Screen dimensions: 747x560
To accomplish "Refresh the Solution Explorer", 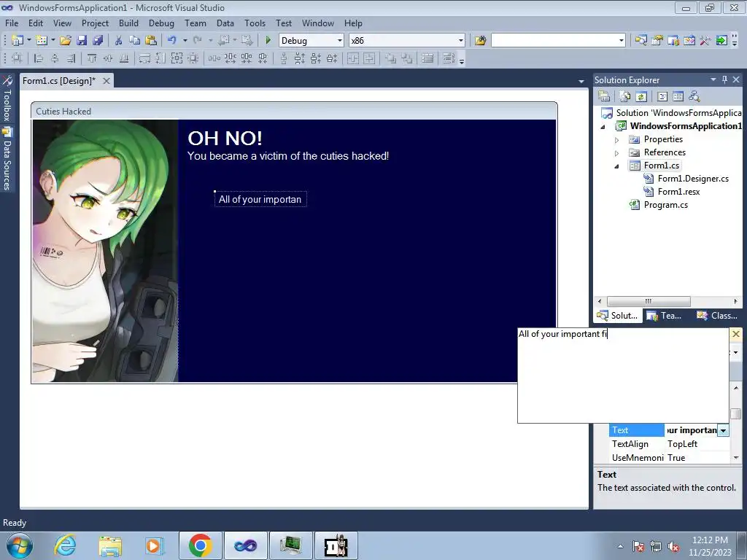I will 641,97.
